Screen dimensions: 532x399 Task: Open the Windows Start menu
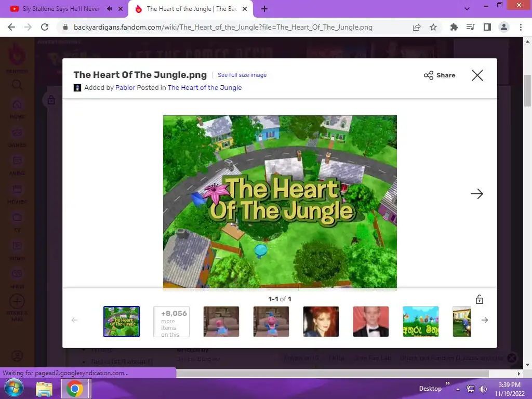point(14,388)
